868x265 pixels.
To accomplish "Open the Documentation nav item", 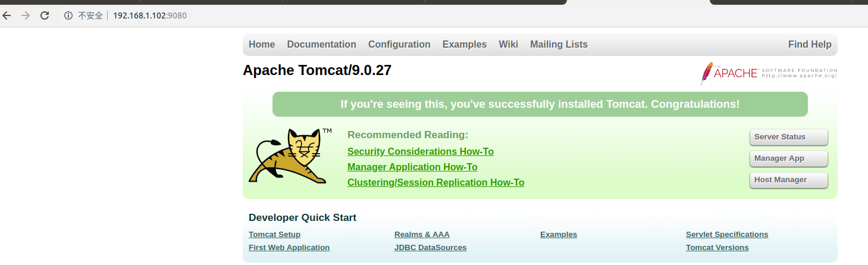I will pyautogui.click(x=321, y=45).
